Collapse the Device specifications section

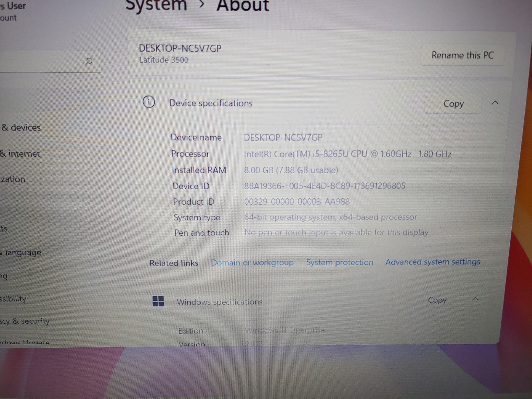[495, 103]
